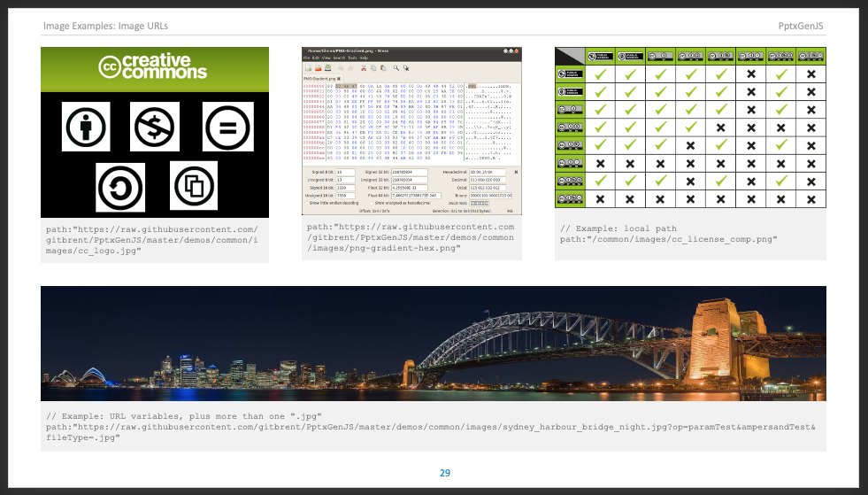
Task: Click the "// Example: URL variables" comment line
Action: [184, 416]
